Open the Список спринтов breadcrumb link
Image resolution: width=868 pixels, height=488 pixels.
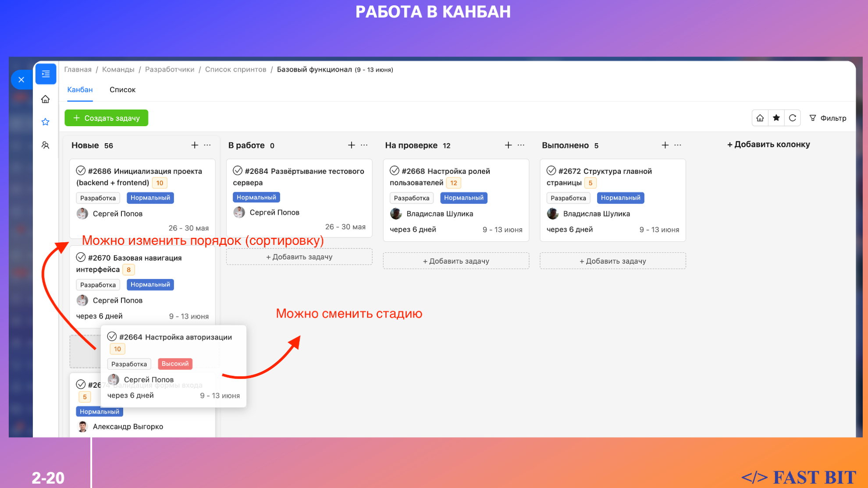click(236, 70)
